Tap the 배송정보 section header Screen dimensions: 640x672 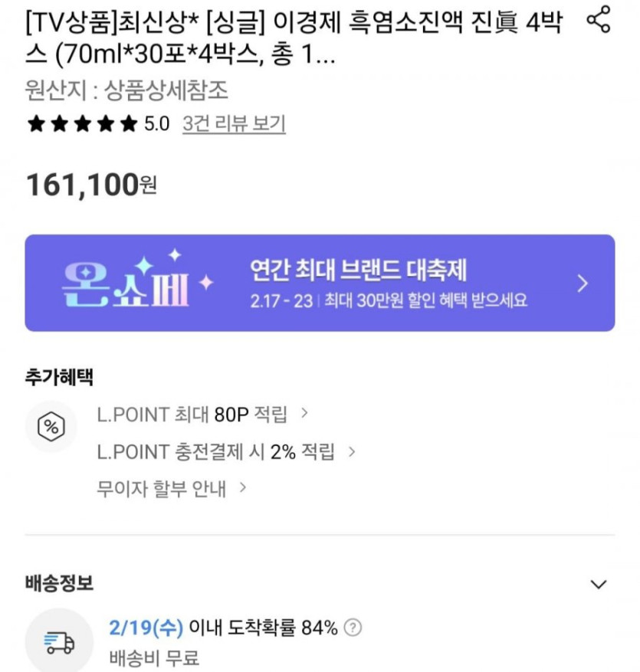click(59, 584)
